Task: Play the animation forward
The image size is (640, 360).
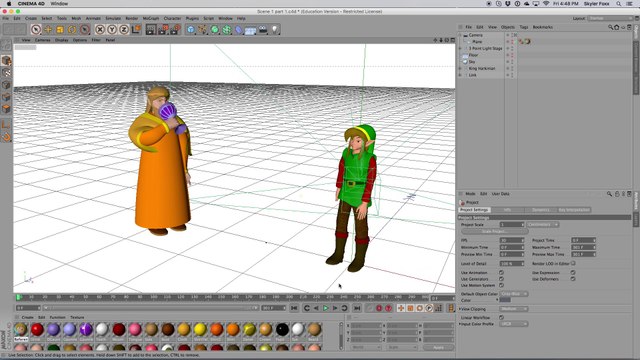Action: coord(325,308)
